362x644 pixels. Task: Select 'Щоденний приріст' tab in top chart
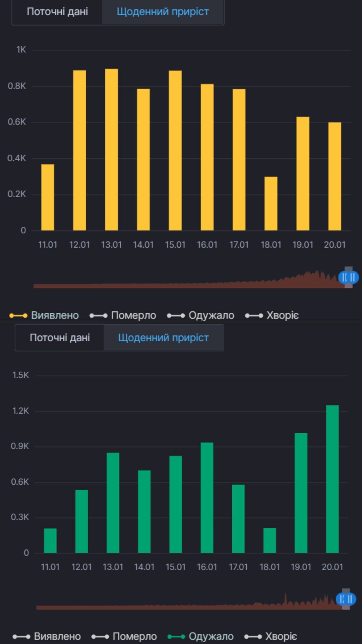(x=163, y=12)
